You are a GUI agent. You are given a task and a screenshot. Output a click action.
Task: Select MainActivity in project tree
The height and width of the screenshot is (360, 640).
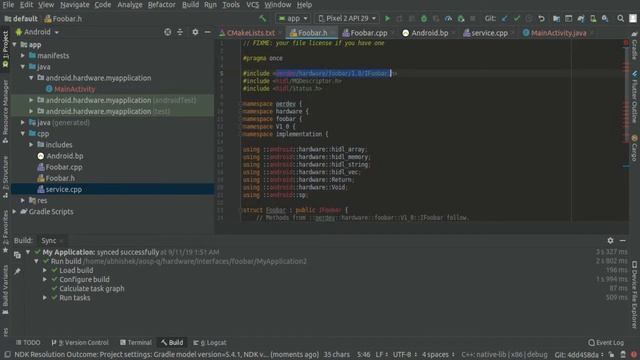74,89
